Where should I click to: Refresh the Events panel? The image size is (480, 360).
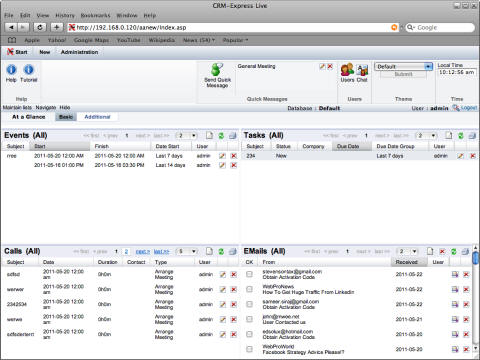pyautogui.click(x=221, y=135)
